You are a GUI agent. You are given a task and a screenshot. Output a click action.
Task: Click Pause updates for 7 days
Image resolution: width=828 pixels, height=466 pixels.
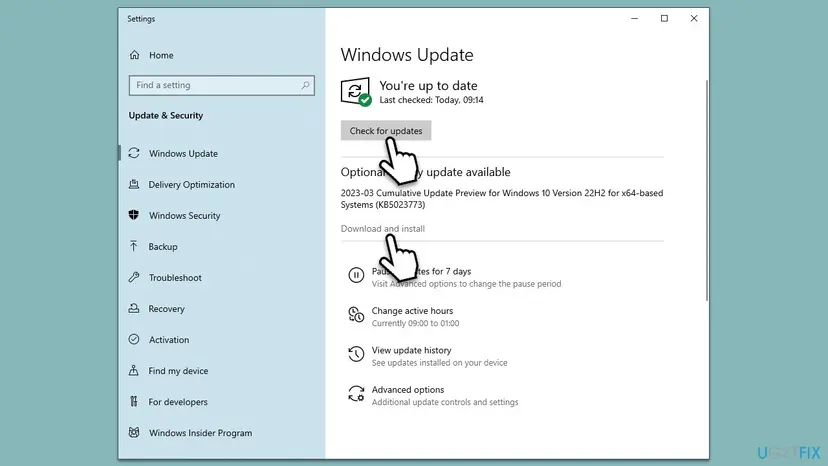(x=421, y=271)
